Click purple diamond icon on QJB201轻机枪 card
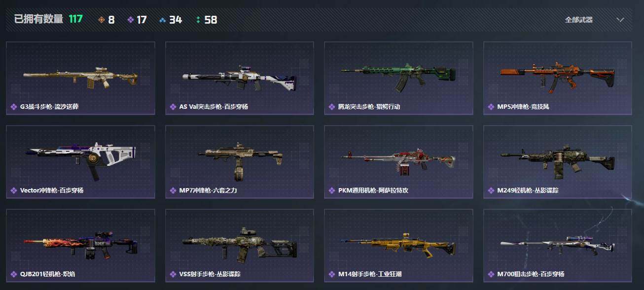The width and height of the screenshot is (644, 290). (14, 274)
